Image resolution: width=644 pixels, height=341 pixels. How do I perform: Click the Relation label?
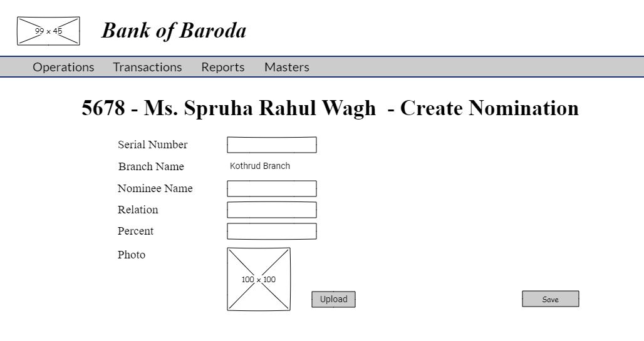tap(138, 210)
